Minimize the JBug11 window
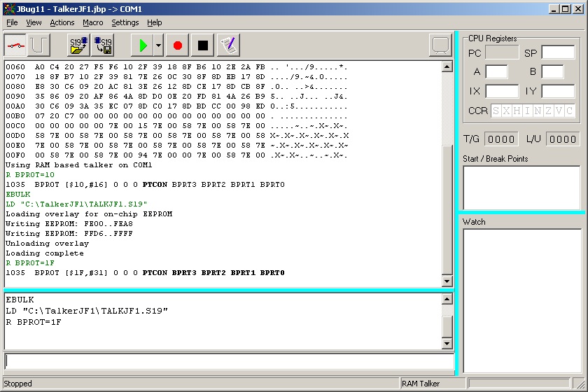Image resolution: width=588 pixels, height=392 pixels. (554, 9)
